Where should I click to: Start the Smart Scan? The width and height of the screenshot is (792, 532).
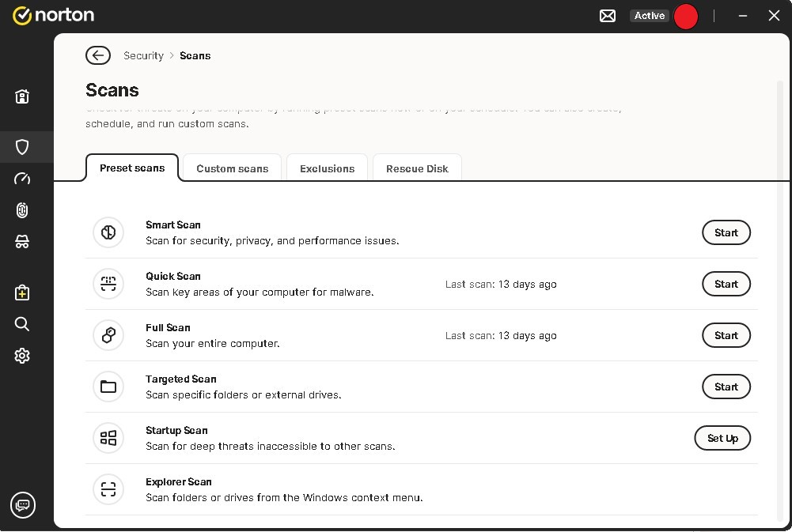point(726,232)
